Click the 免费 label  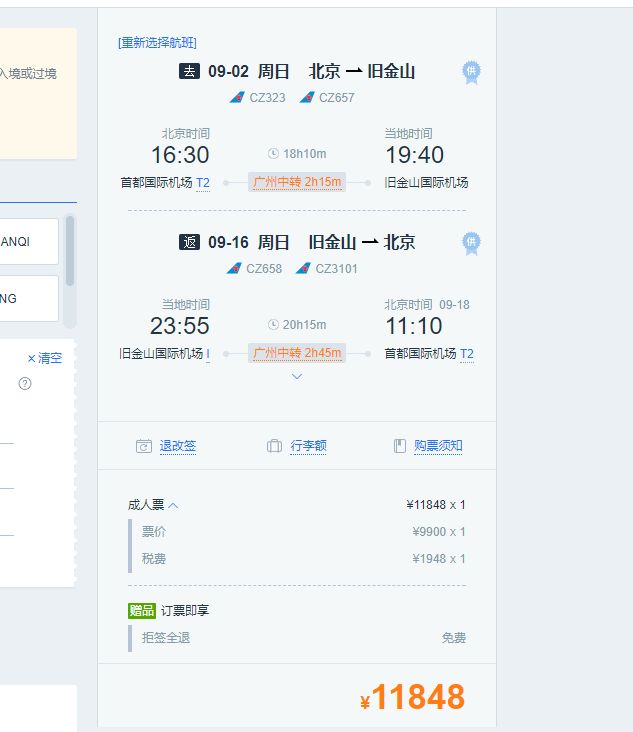point(454,638)
